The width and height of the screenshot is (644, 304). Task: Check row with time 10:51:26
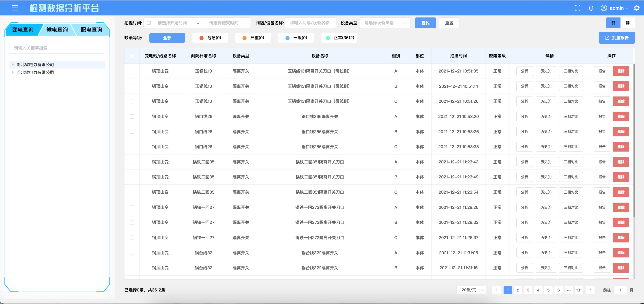tap(132, 101)
